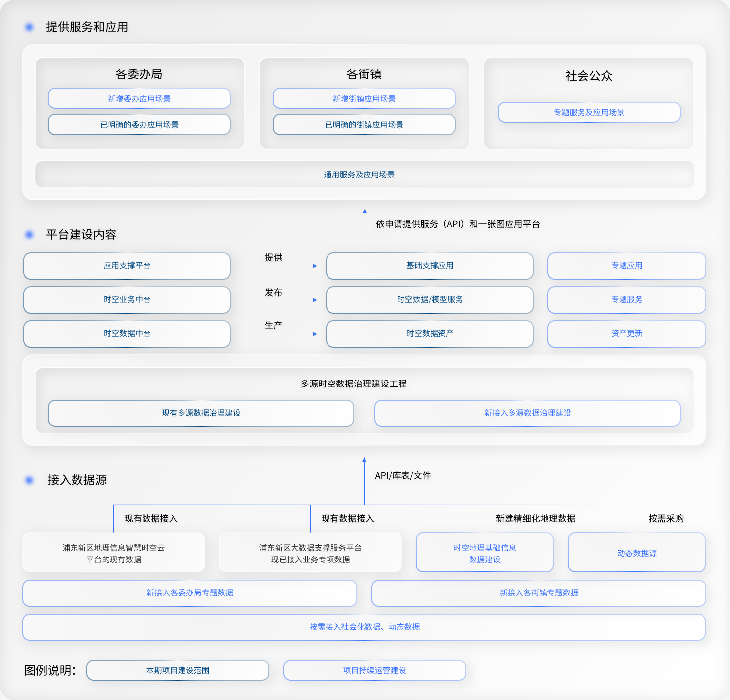Screen dimensions: 730x700
Task: Select 新接入各委办局专题数据 bar
Action: tap(189, 593)
